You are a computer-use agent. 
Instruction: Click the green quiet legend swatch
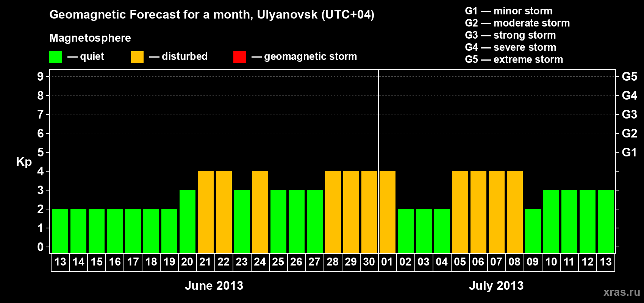point(56,57)
